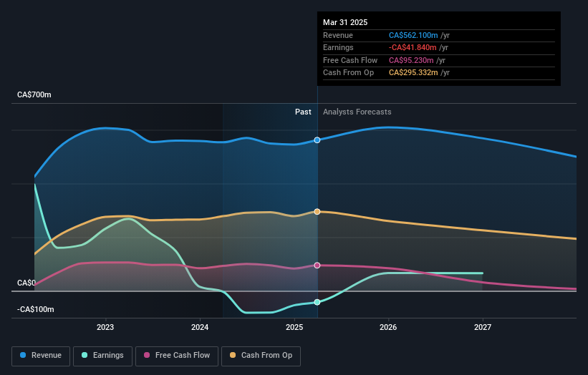Click the -CA$100m y-axis label
The width and height of the screenshot is (588, 375).
[36, 309]
